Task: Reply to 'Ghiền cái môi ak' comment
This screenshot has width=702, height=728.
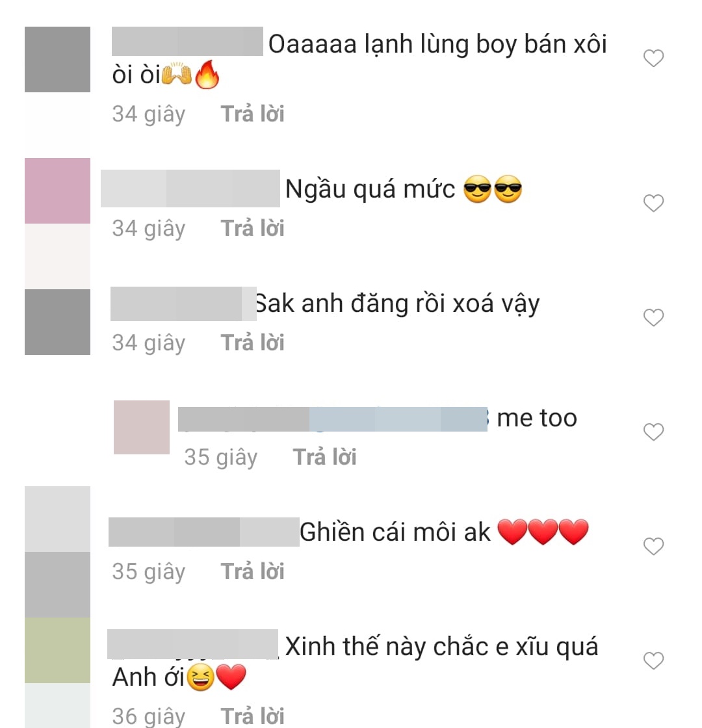Action: [252, 571]
